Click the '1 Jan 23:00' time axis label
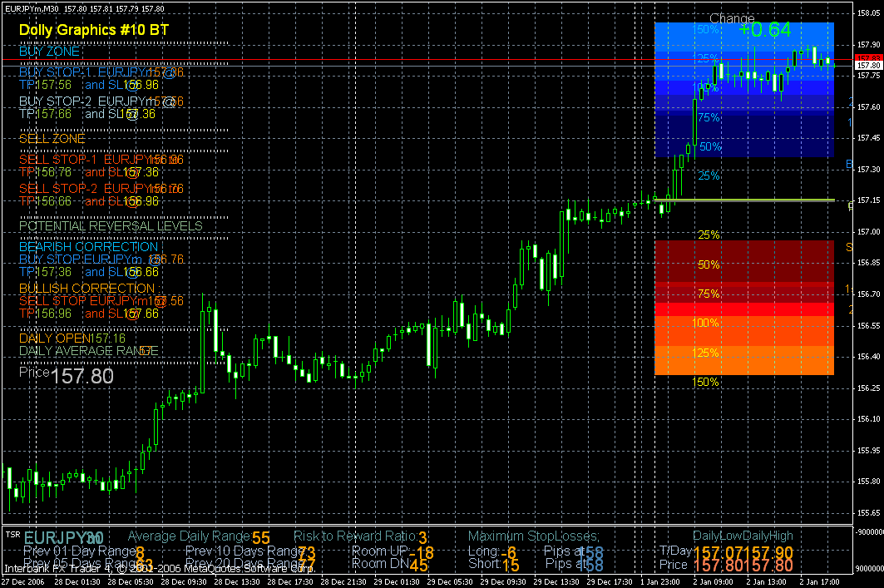The width and height of the screenshot is (884, 588). 660,582
